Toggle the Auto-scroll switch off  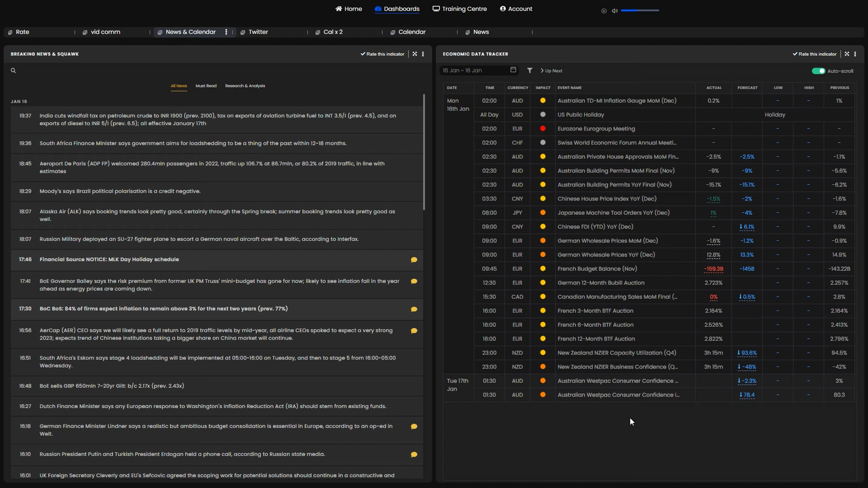(x=818, y=71)
